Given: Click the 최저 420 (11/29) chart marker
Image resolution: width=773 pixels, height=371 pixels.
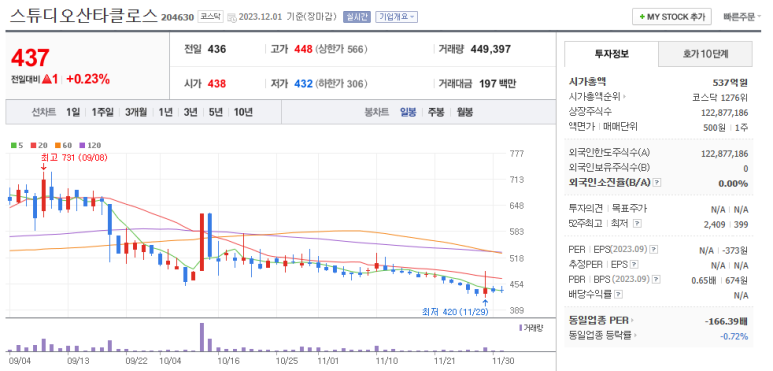Looking at the screenshot, I should (x=455, y=311).
